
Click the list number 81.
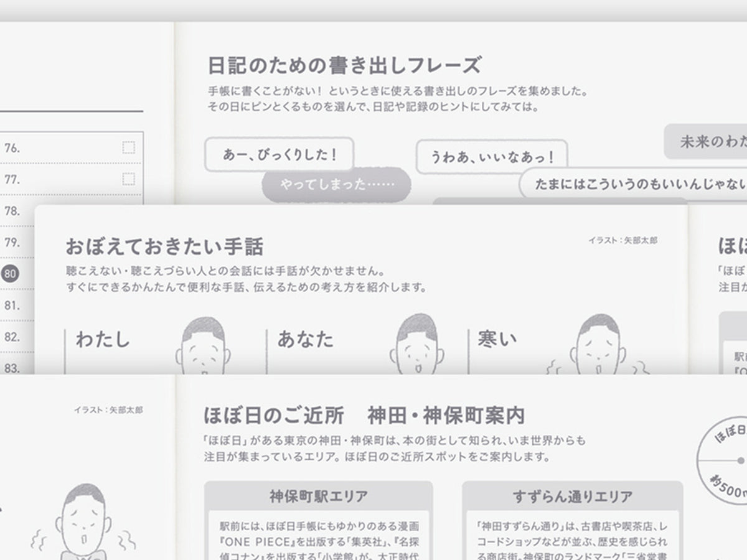click(12, 305)
